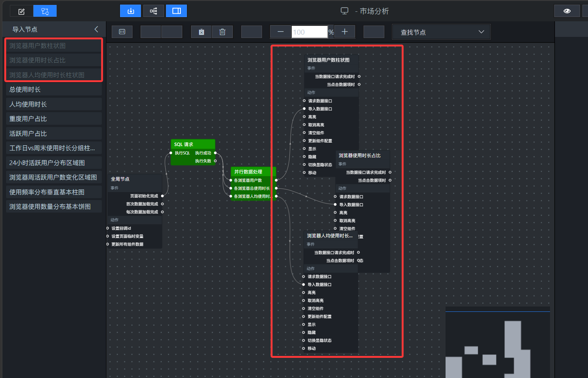Open the tree structure view icon
The image size is (588, 378).
153,11
